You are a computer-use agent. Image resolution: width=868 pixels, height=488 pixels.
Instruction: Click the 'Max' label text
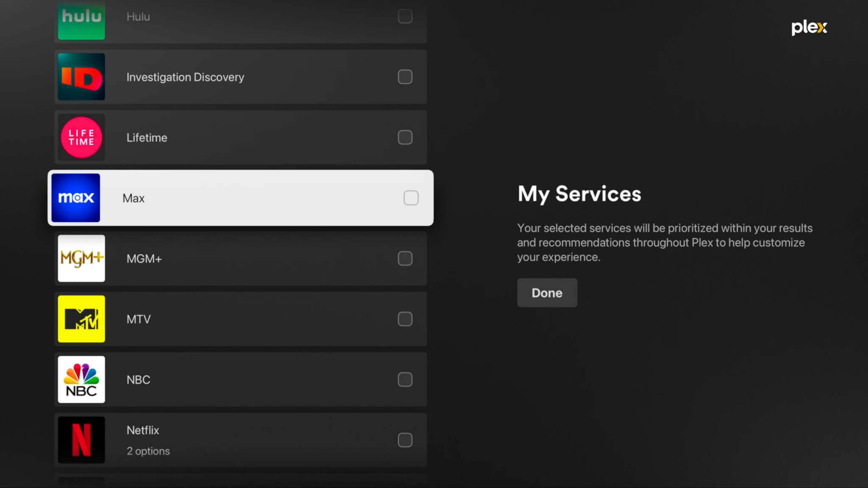click(134, 198)
